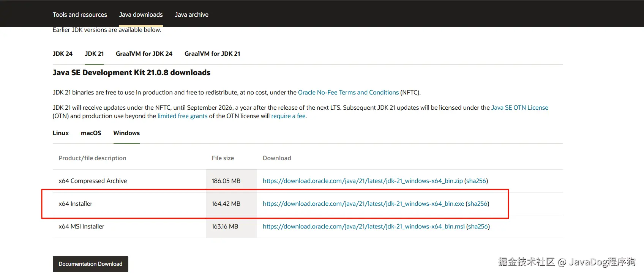Open sha256 link for the MSI installer
This screenshot has height=276, width=644.
pos(478,226)
